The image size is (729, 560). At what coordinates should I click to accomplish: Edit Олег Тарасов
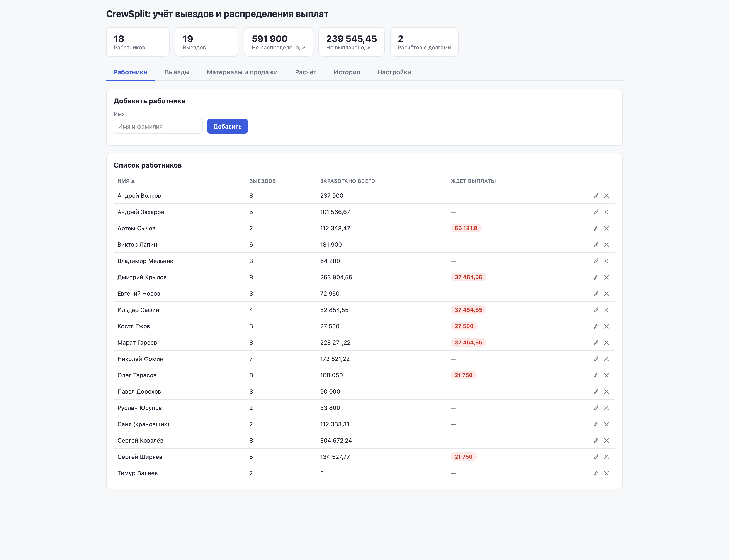[596, 375]
